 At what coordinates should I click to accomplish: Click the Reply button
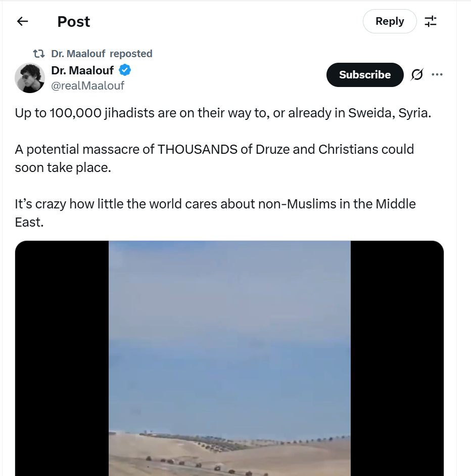pos(390,21)
